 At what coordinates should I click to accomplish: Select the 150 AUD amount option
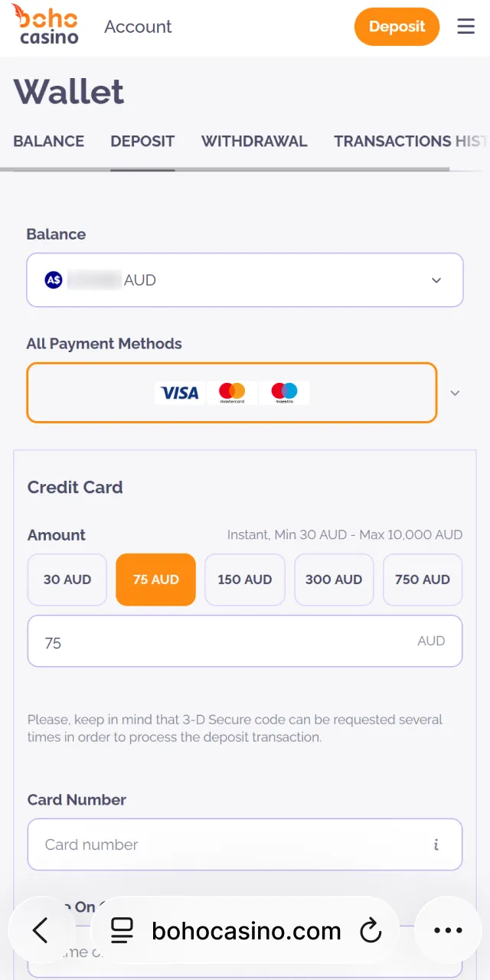245,580
